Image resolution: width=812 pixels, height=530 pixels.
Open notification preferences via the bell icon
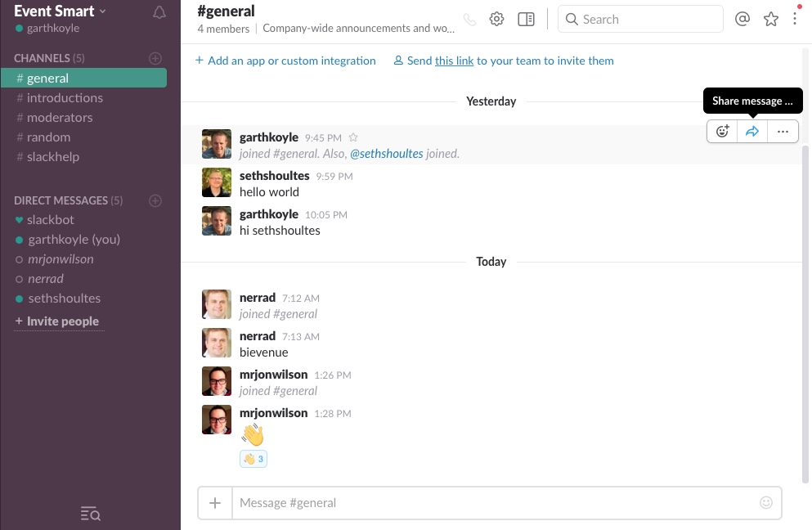[x=159, y=12]
